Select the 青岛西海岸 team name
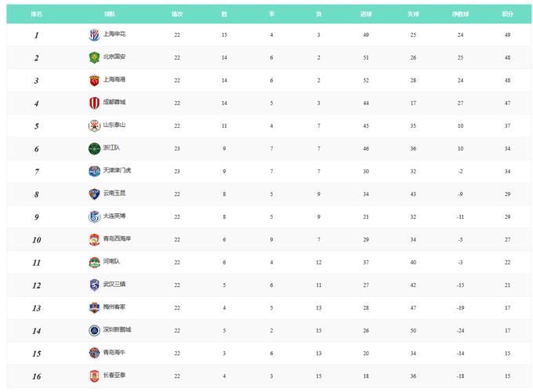The width and height of the screenshot is (533, 392). click(x=117, y=239)
